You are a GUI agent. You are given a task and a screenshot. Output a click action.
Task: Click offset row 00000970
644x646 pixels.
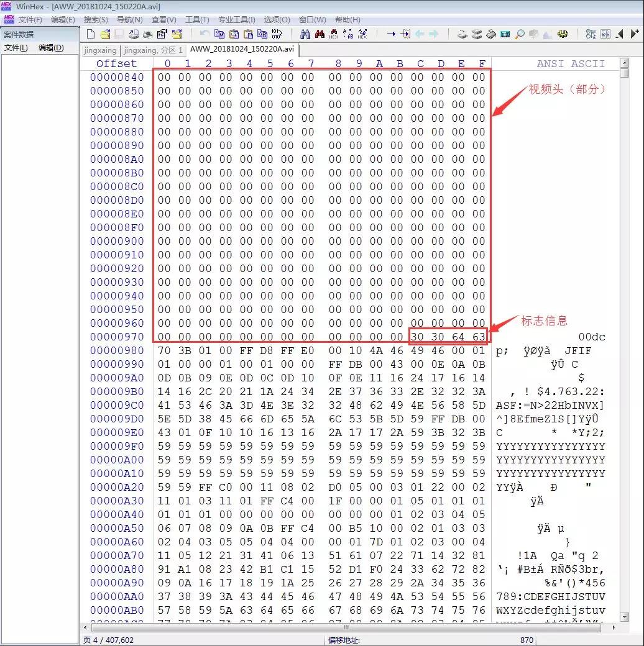click(117, 337)
